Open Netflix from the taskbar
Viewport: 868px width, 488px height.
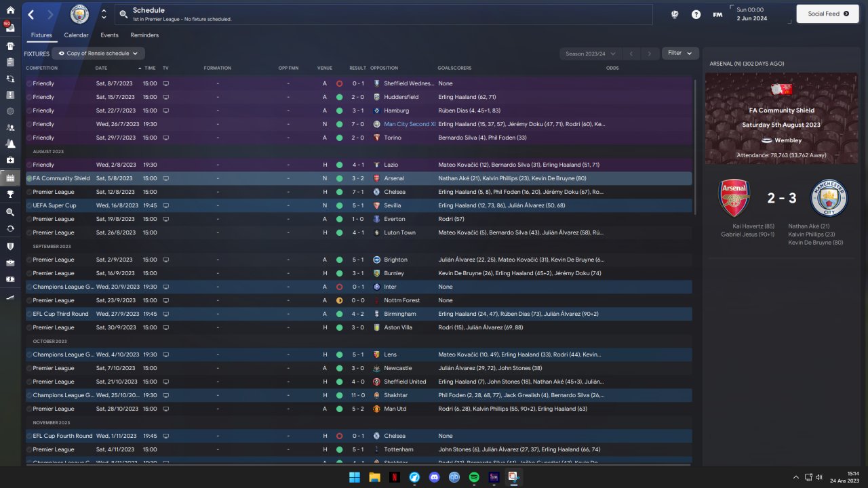tap(395, 477)
